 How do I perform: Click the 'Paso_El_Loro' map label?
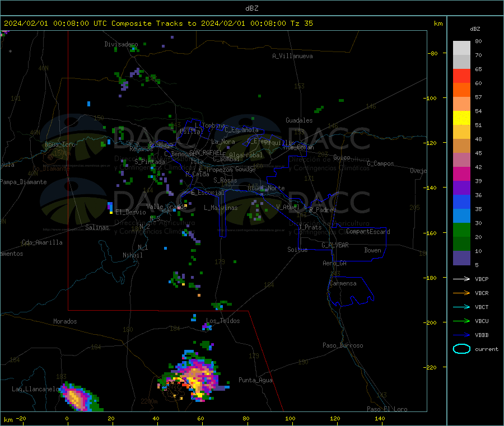click(388, 409)
